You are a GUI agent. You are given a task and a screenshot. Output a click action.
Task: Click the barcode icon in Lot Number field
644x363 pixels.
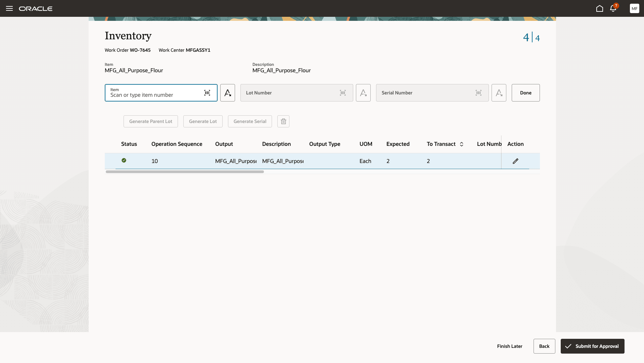pyautogui.click(x=343, y=93)
